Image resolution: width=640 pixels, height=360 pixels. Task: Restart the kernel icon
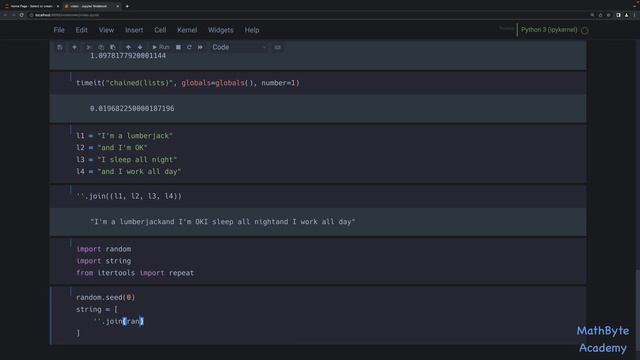coord(189,47)
